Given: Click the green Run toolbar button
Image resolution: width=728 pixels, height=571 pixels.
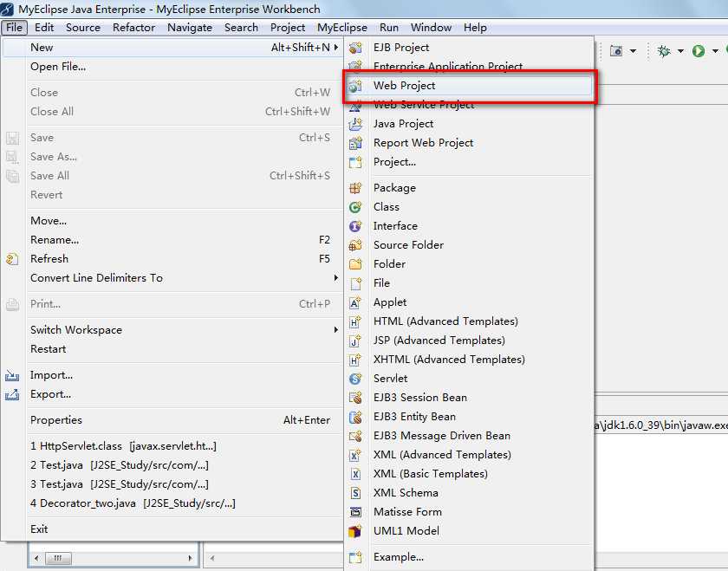Looking at the screenshot, I should 699,50.
